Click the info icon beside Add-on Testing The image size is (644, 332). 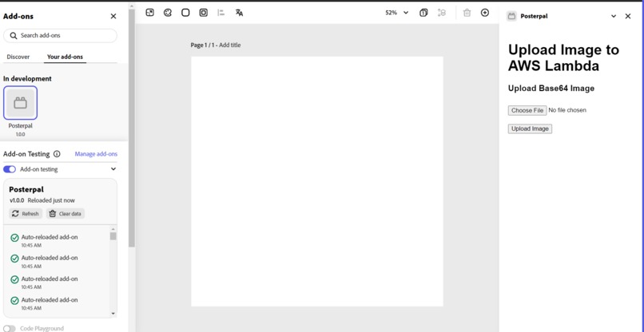tap(57, 154)
